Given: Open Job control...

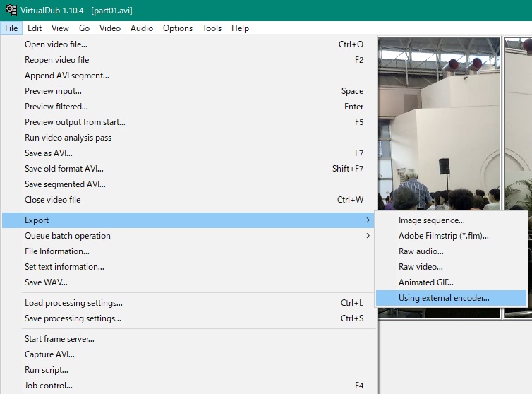Looking at the screenshot, I should [189, 386].
